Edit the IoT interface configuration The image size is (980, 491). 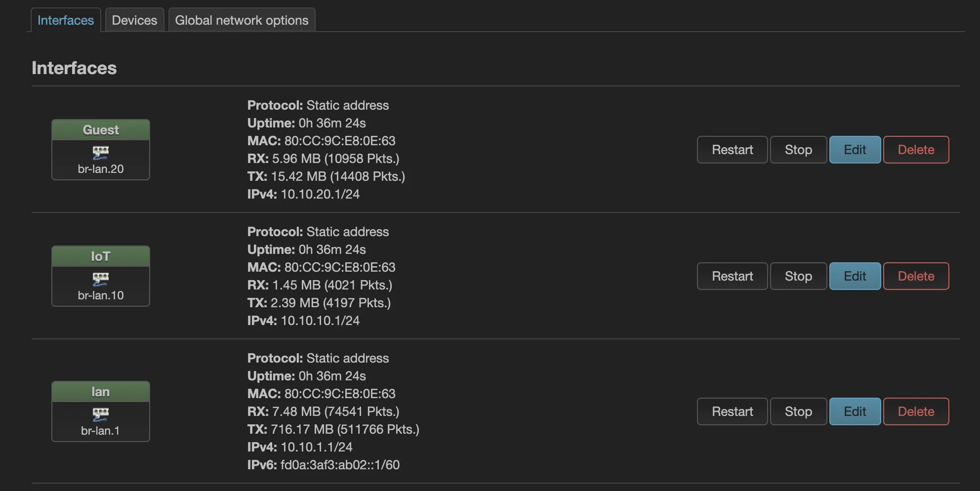click(855, 276)
